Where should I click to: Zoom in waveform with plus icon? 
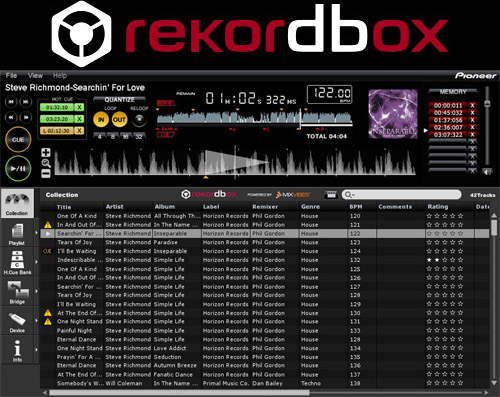point(46,153)
